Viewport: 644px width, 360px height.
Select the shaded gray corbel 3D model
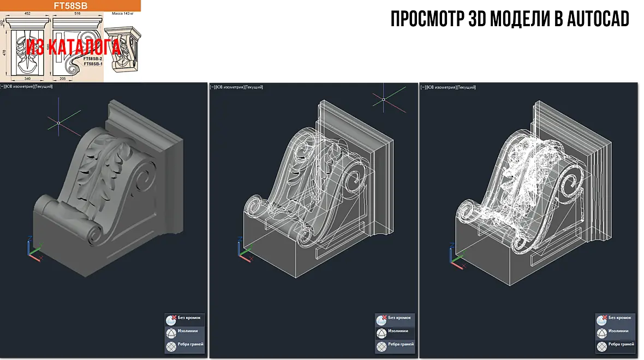(109, 188)
